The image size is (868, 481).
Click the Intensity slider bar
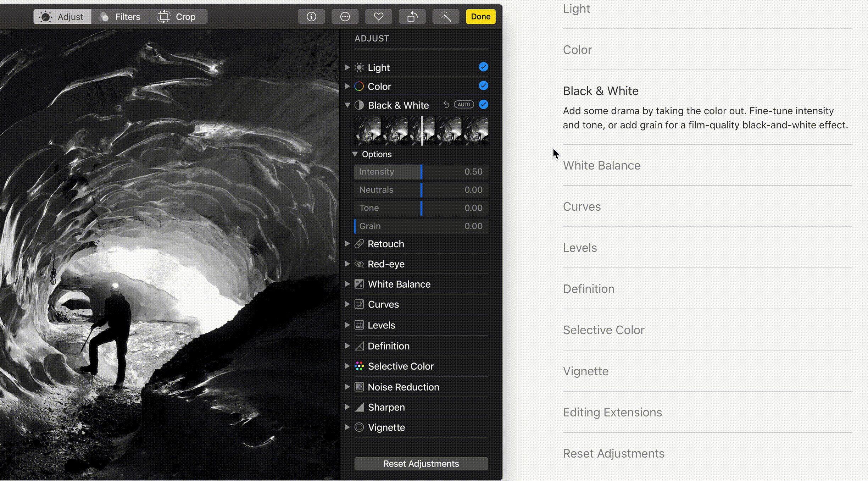(x=421, y=172)
